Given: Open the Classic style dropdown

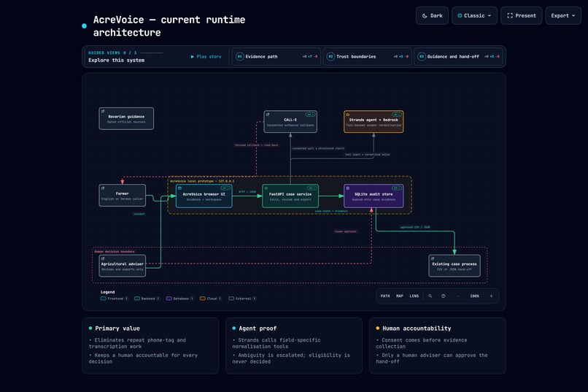Looking at the screenshot, I should coord(474,16).
